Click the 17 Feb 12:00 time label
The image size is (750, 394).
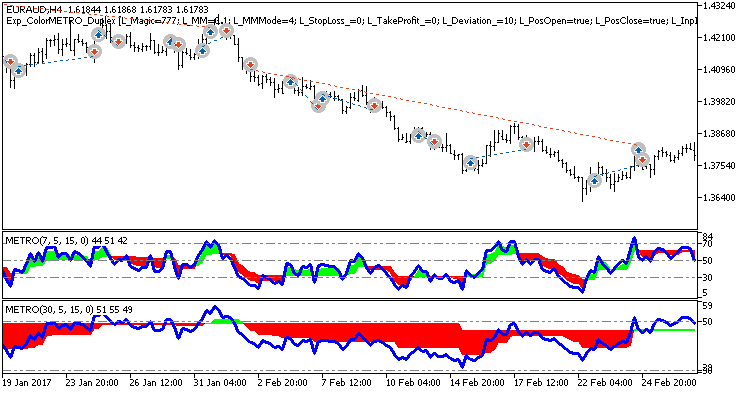point(541,383)
